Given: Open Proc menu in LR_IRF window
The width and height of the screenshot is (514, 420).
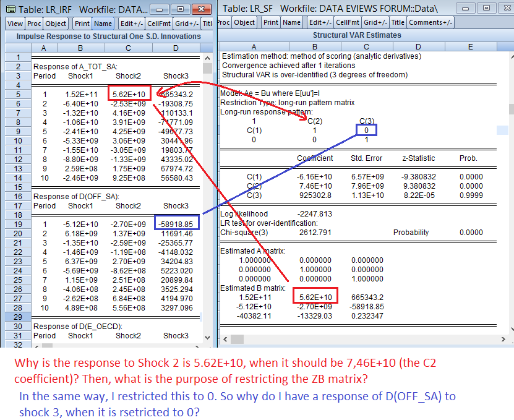Looking at the screenshot, I should (33, 23).
